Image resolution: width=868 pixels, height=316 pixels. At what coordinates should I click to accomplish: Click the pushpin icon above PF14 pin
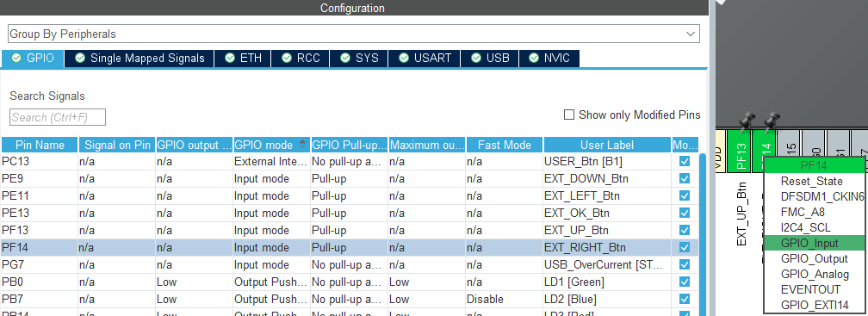tap(771, 121)
